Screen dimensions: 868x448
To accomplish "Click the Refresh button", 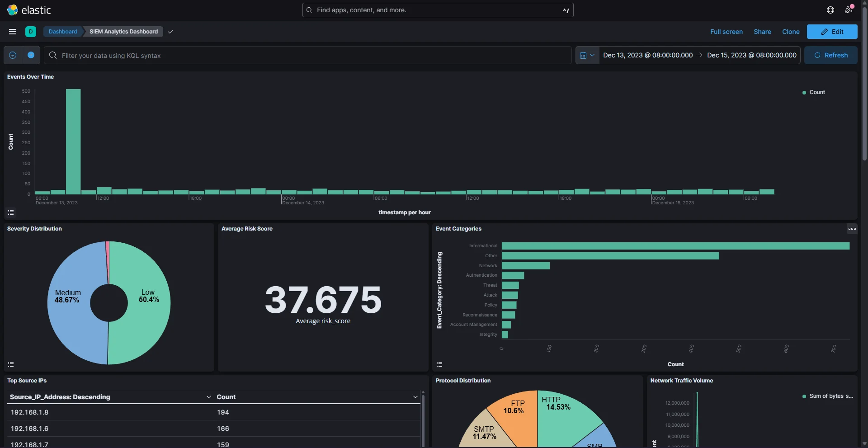I will point(831,55).
